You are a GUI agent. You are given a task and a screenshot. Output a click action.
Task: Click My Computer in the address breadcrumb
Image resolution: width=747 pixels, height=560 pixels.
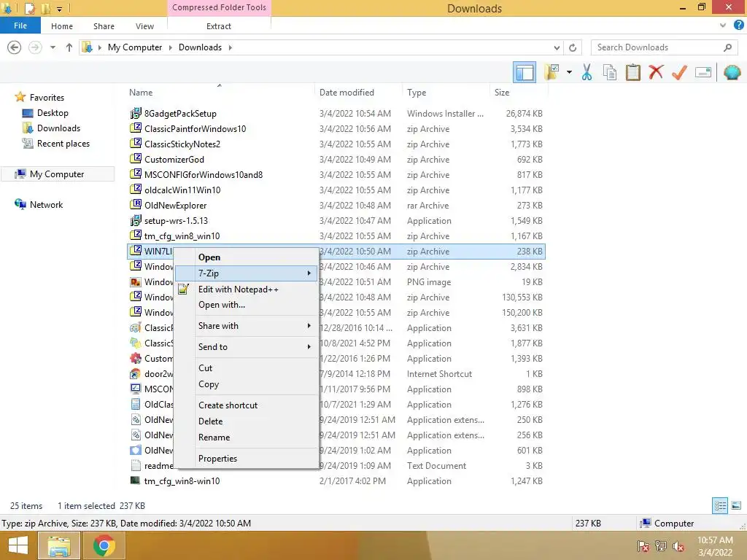pos(135,47)
